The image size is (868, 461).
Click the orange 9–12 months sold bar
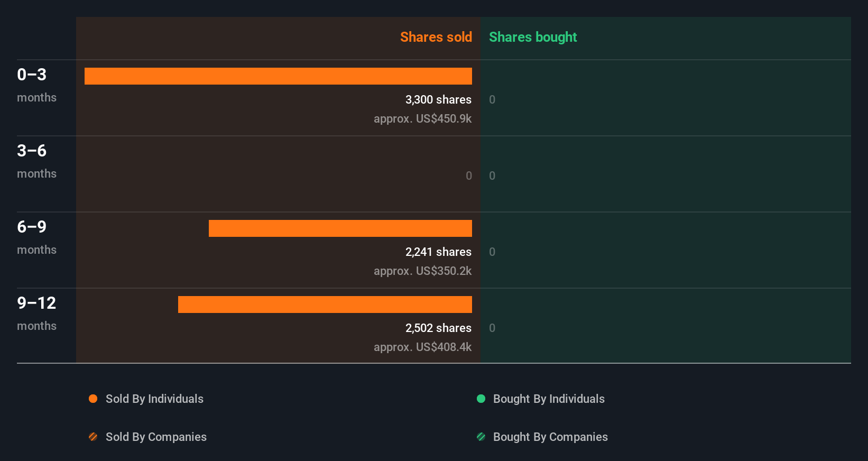click(x=325, y=305)
